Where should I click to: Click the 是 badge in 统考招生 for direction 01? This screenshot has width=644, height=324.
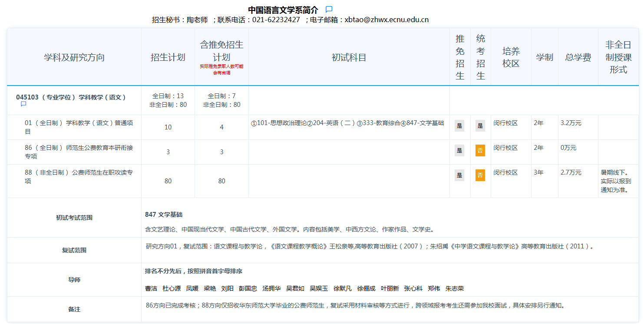480,125
